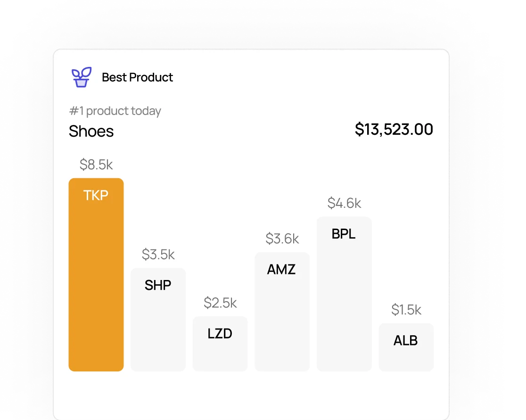
Task: Click the white TKP text label
Action: 96,195
